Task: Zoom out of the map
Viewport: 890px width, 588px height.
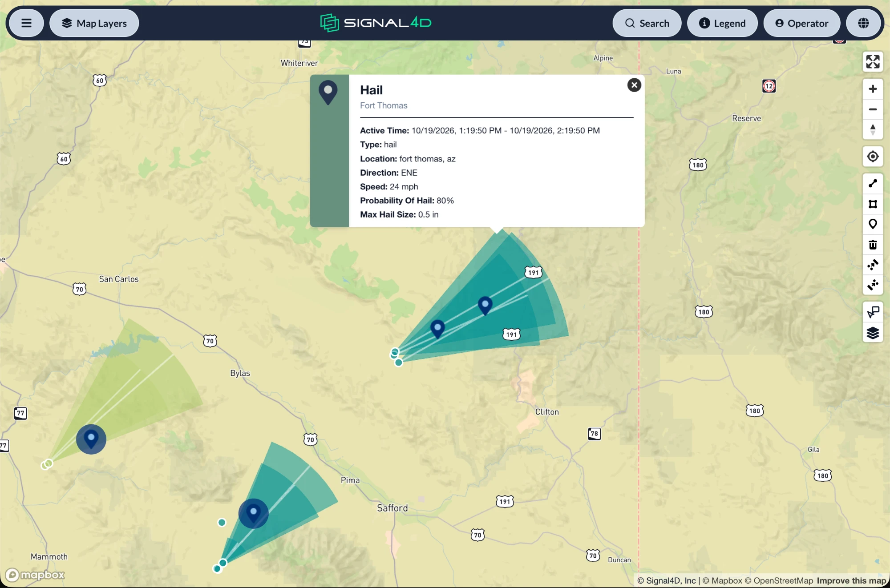Action: (x=873, y=109)
